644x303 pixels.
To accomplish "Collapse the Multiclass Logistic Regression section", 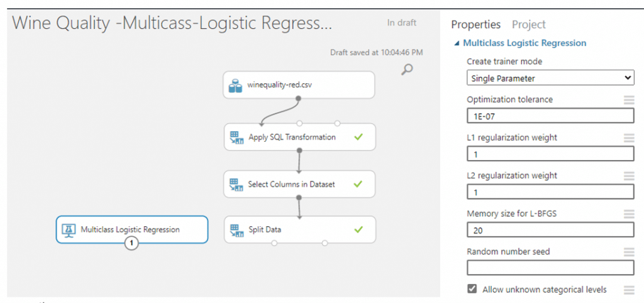I will (457, 43).
